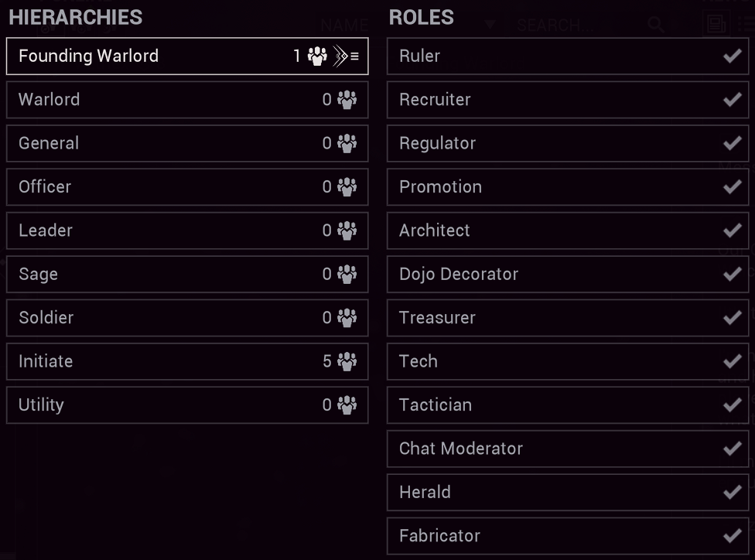Viewport: 755px width, 560px height.
Task: Open the NAME sort dropdown arrow
Action: point(489,25)
